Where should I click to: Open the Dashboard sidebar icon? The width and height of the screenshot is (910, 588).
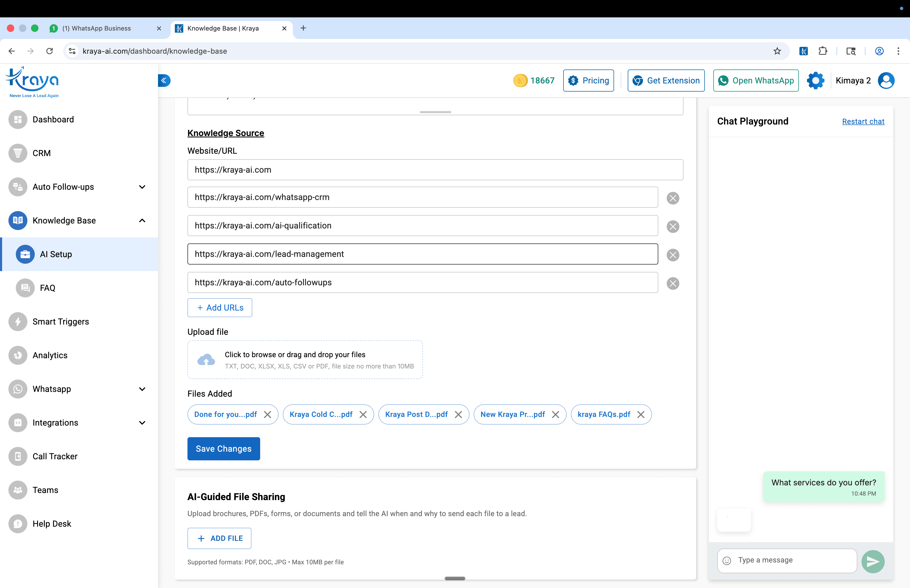click(18, 119)
